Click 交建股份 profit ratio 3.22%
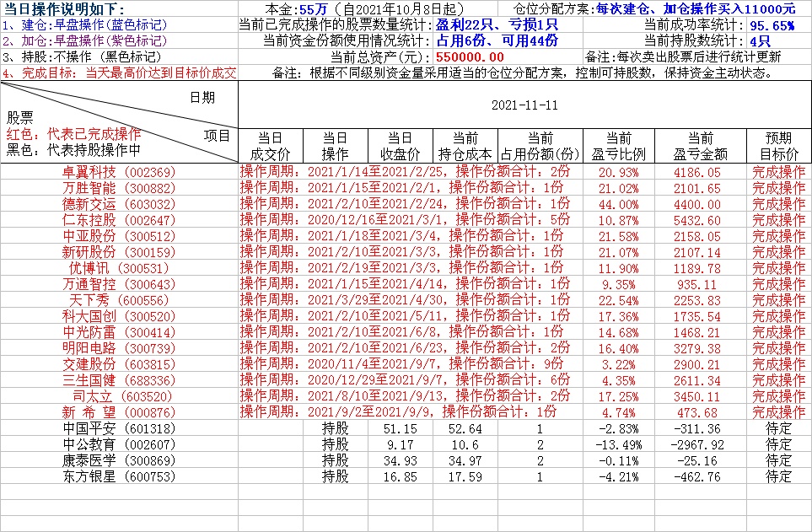The height and width of the screenshot is (532, 812). tap(619, 365)
